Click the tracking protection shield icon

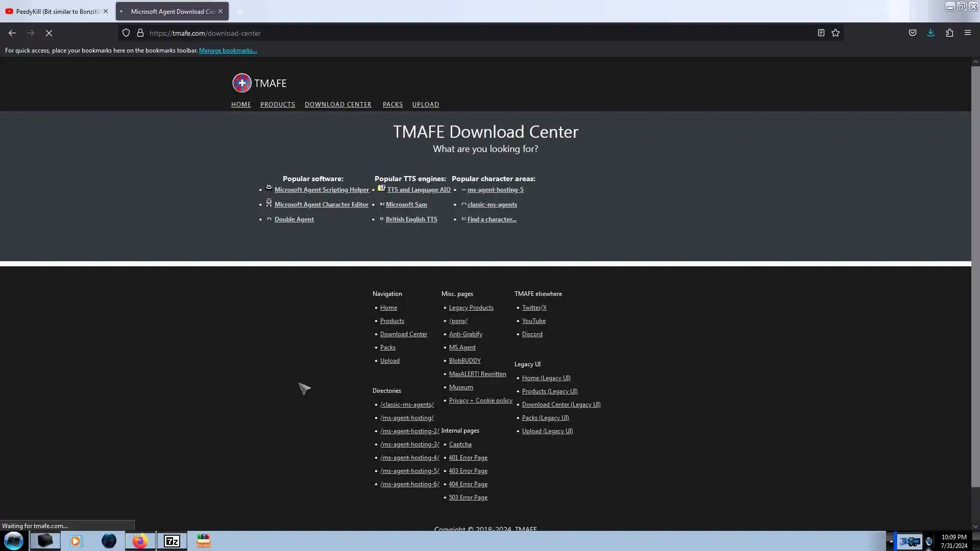coord(126,33)
